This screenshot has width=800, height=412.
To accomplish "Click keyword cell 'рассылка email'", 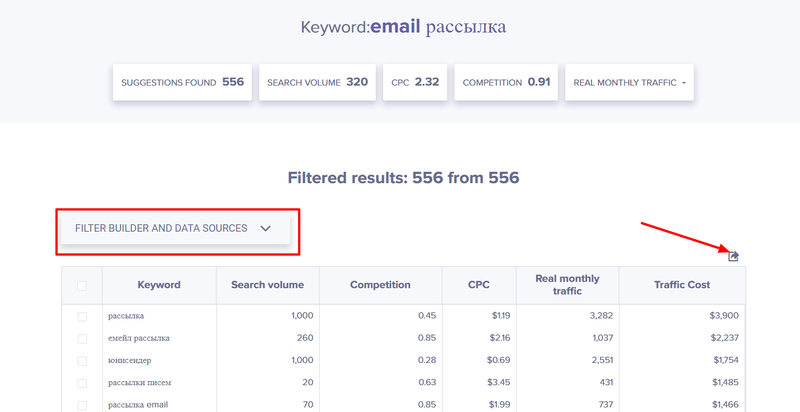I will click(x=138, y=405).
